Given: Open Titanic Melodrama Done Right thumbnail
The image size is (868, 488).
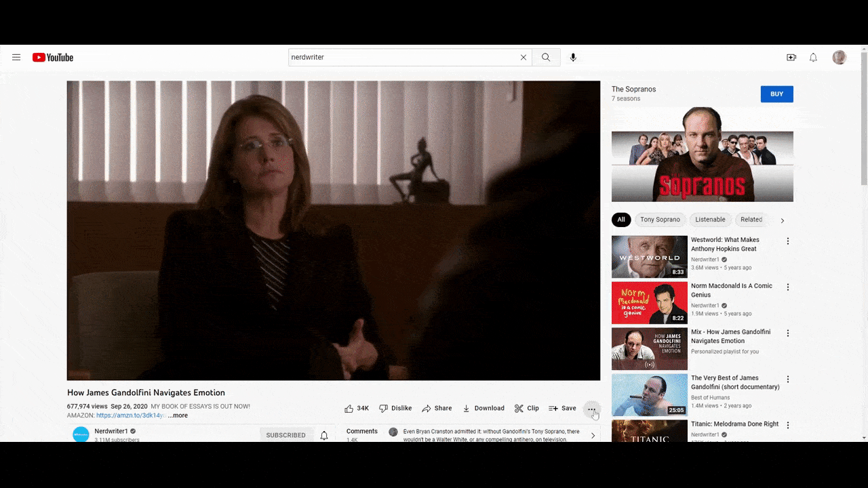Looking at the screenshot, I should point(650,431).
